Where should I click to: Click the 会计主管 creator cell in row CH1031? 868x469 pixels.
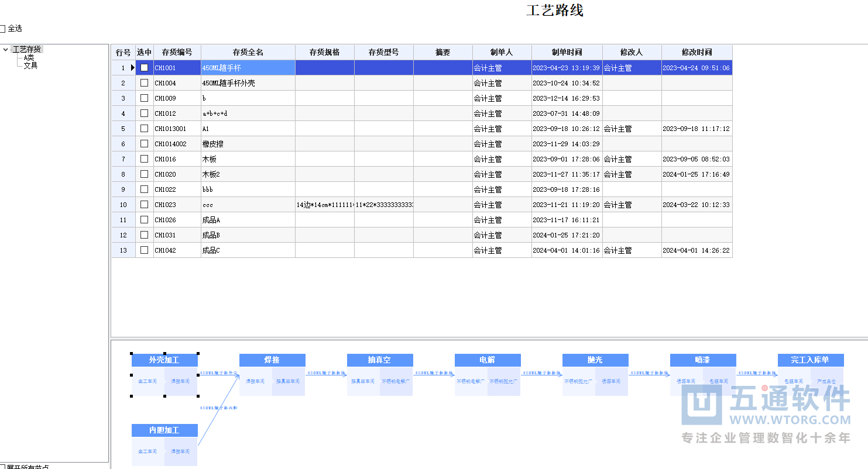pos(502,235)
